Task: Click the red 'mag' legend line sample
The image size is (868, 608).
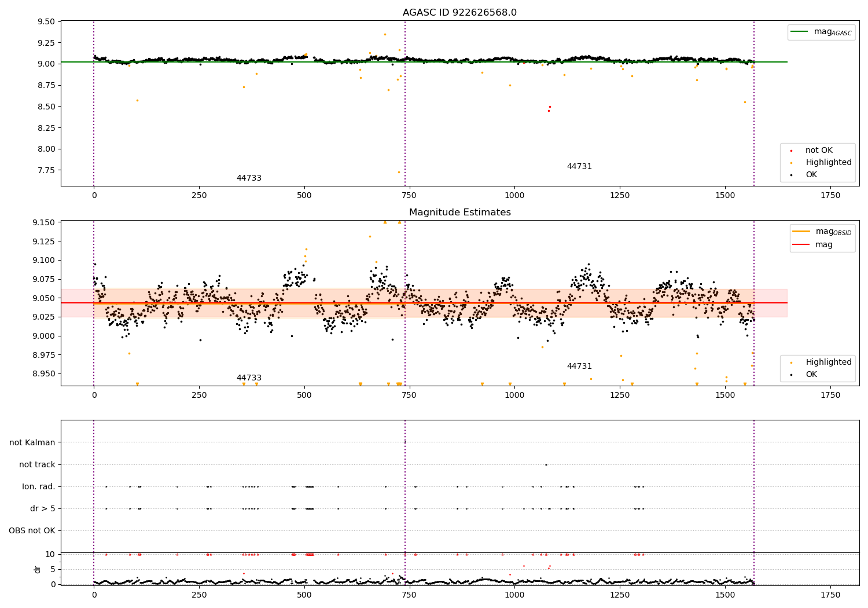Action: pyautogui.click(x=801, y=244)
